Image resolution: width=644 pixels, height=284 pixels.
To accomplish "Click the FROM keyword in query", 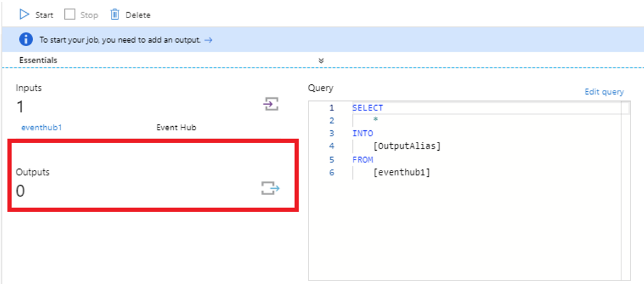I will pyautogui.click(x=363, y=160).
